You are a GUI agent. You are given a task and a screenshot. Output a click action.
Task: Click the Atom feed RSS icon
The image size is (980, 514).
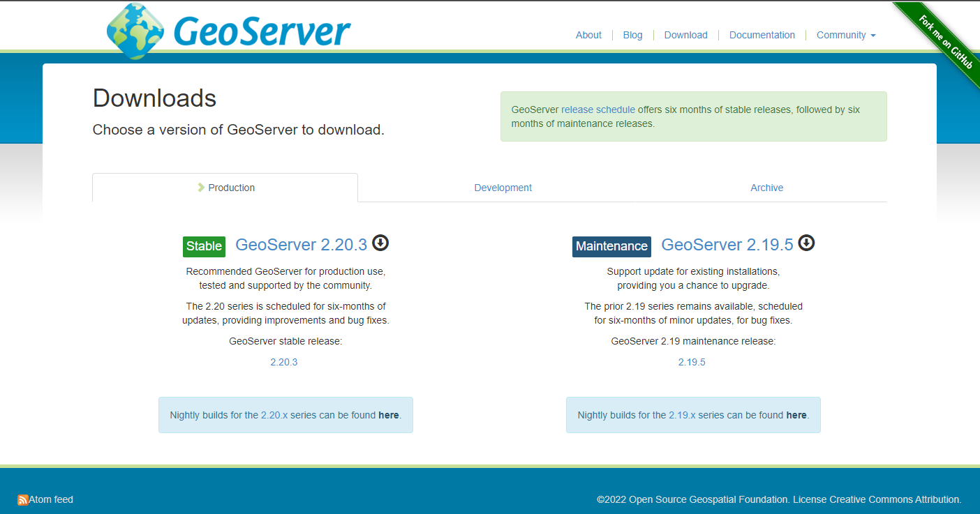[22, 500]
